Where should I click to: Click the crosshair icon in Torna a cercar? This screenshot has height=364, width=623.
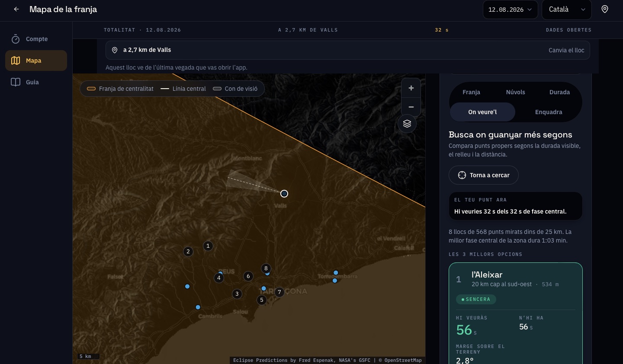click(x=462, y=175)
